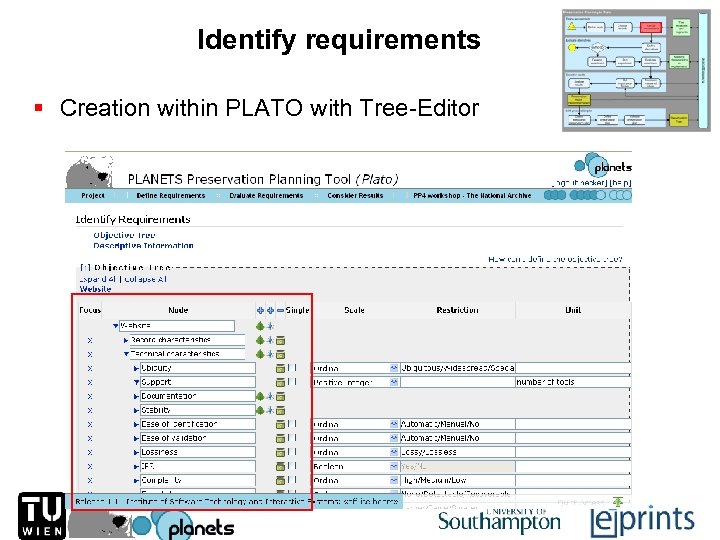This screenshot has height=540, width=720.
Task: Collapse the Technical characteristics tree node
Action: click(x=126, y=354)
